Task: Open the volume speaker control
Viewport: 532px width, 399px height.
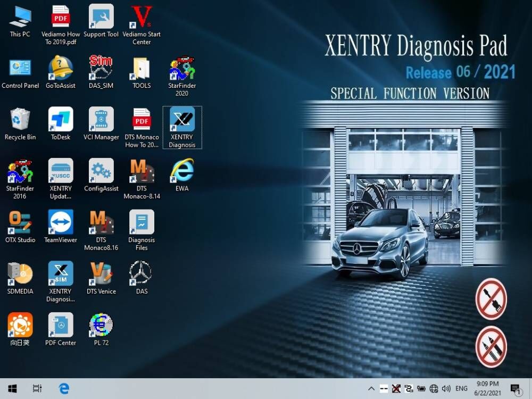Action: click(x=446, y=389)
